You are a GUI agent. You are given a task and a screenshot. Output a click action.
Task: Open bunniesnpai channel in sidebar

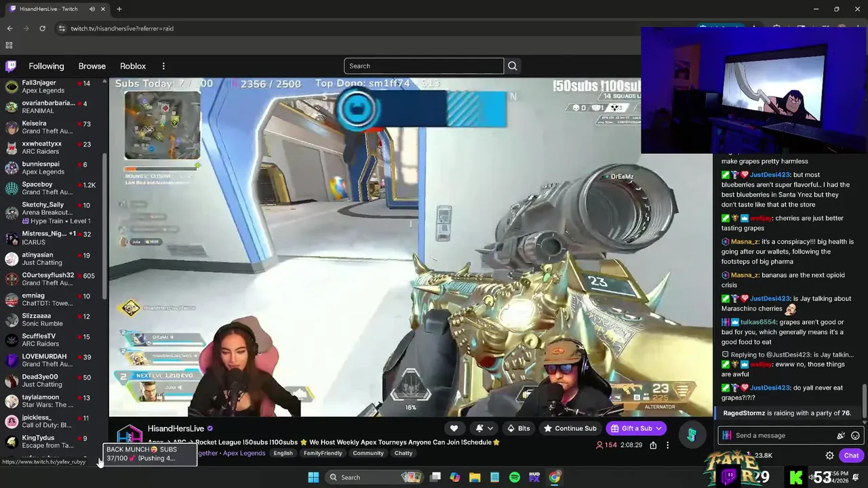(53, 168)
